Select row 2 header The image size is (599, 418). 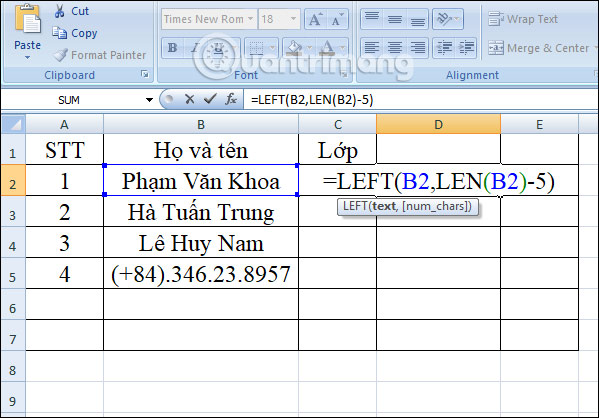point(13,181)
